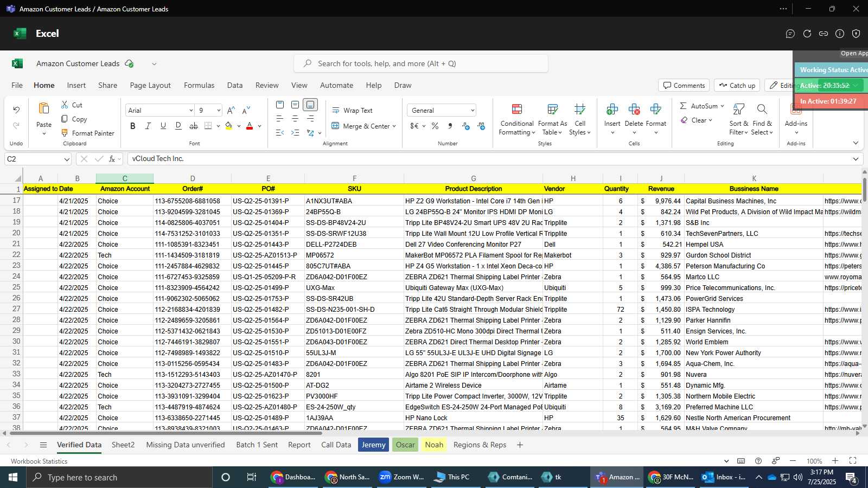Click the Catch up button
Screen dimensions: 868x488
coord(737,85)
